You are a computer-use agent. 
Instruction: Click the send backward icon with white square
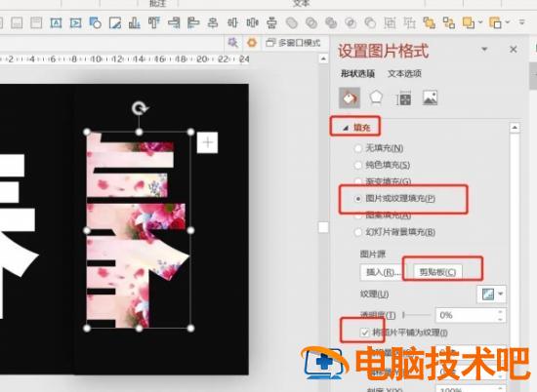pyautogui.click(x=495, y=23)
